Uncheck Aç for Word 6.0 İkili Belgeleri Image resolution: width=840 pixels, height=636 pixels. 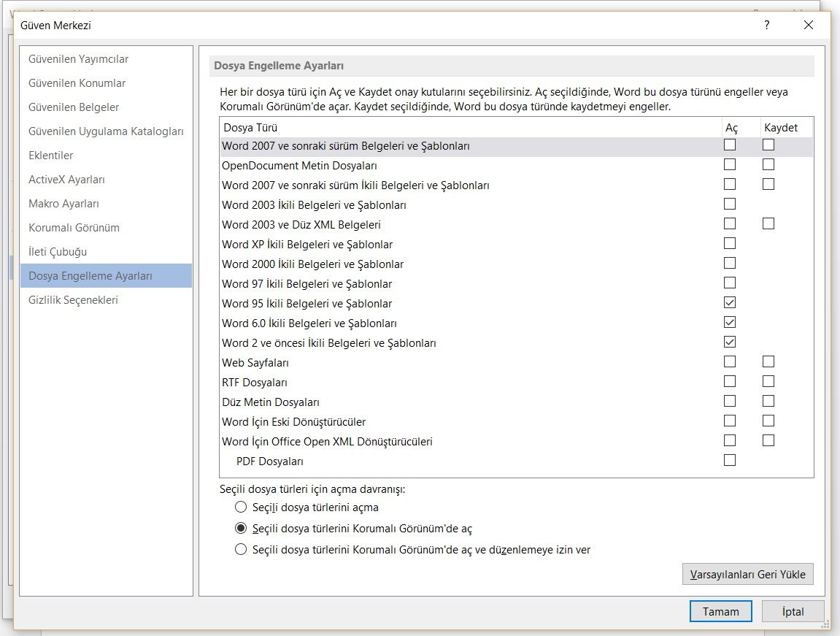(x=730, y=322)
